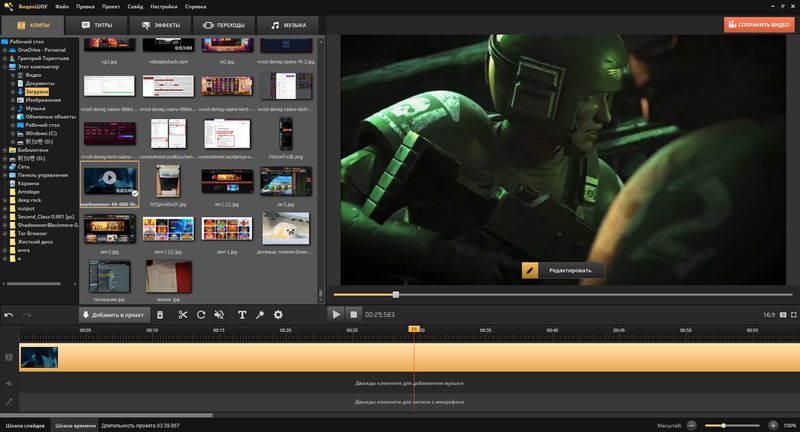
Task: Click the folder tree horizontal scrollbar
Action: [34, 284]
